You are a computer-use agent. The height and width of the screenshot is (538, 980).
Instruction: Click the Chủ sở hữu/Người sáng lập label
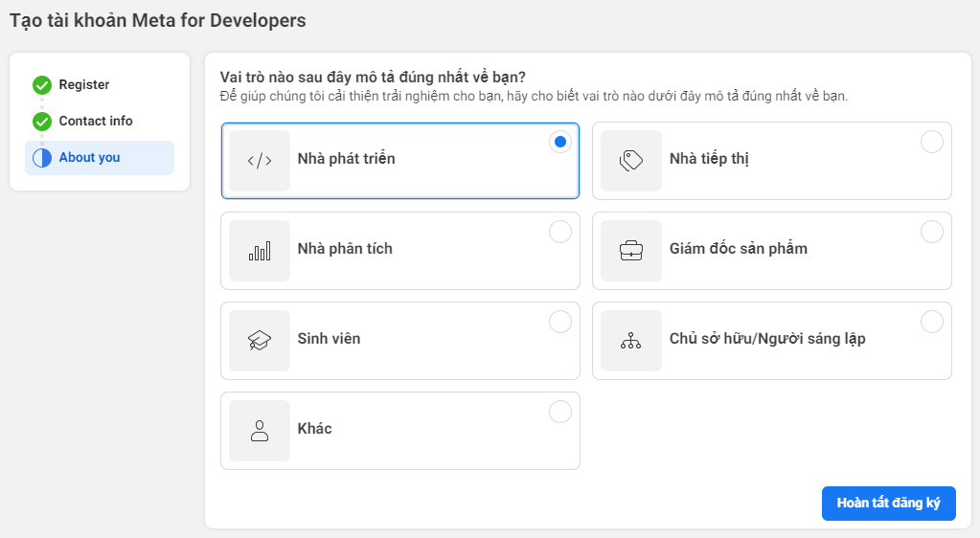767,339
